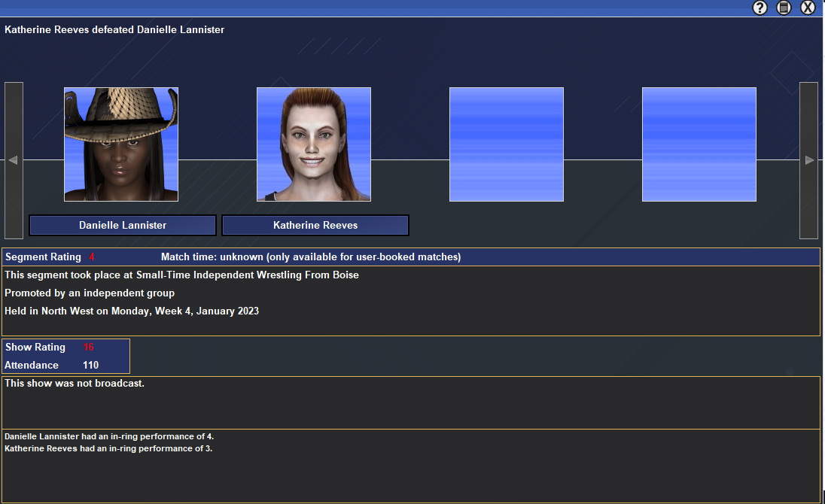Screen dimensions: 825x504
Task: Open the Danielle Lannister name button
Action: tap(123, 225)
